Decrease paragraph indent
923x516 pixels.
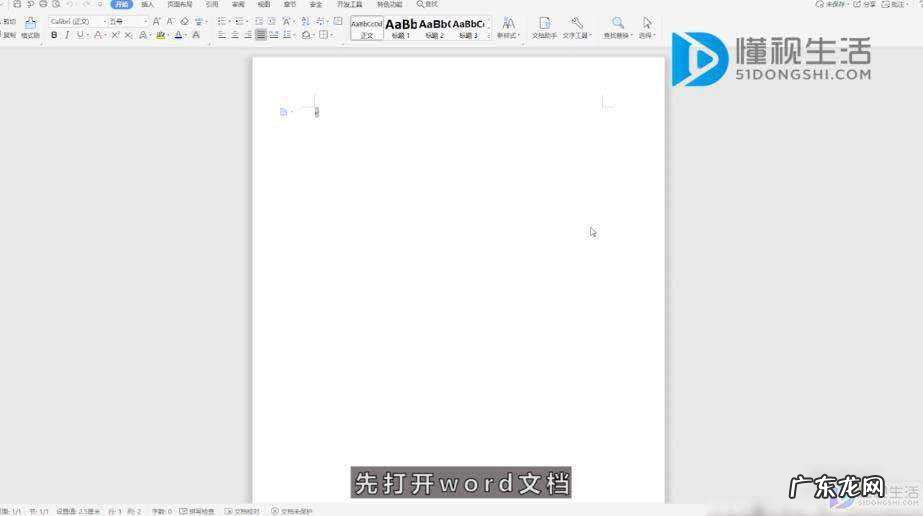[x=259, y=21]
